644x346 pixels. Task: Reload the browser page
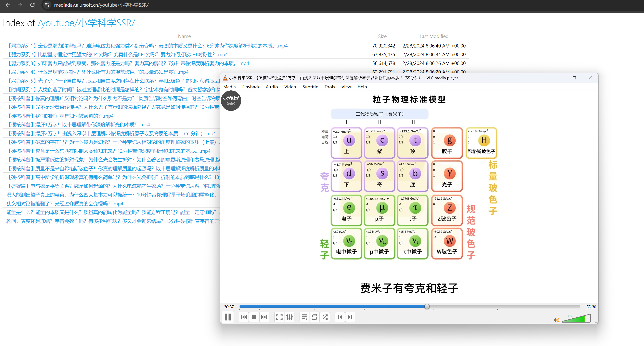(32, 5)
